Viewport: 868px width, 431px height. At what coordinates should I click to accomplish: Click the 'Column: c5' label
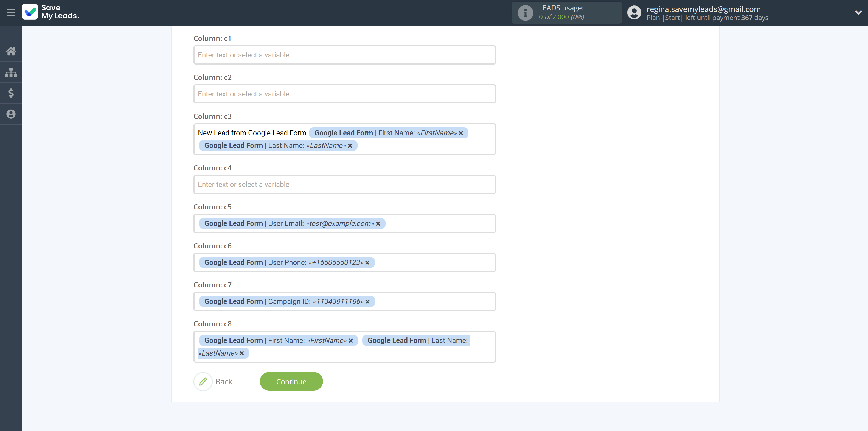[212, 206]
